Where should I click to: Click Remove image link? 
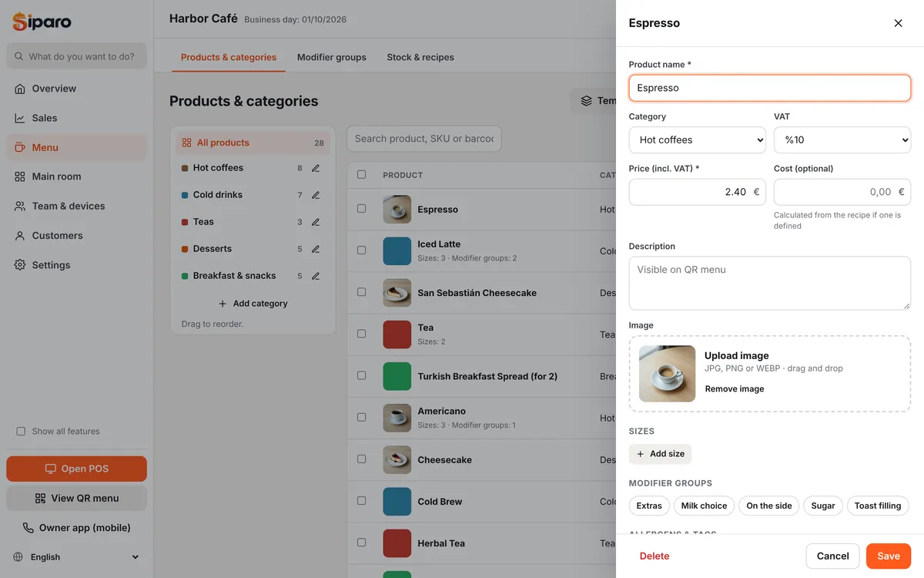click(x=735, y=389)
